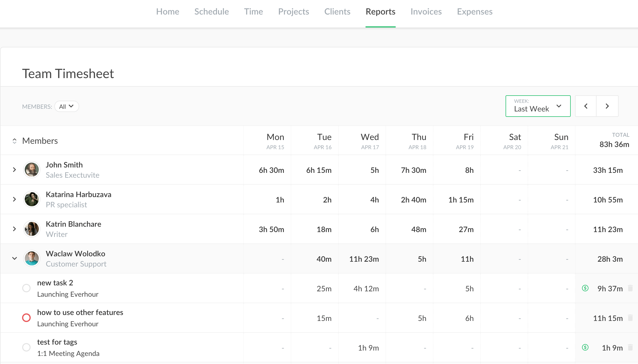The width and height of the screenshot is (638, 364).
Task: Open the Home tab
Action: (167, 12)
